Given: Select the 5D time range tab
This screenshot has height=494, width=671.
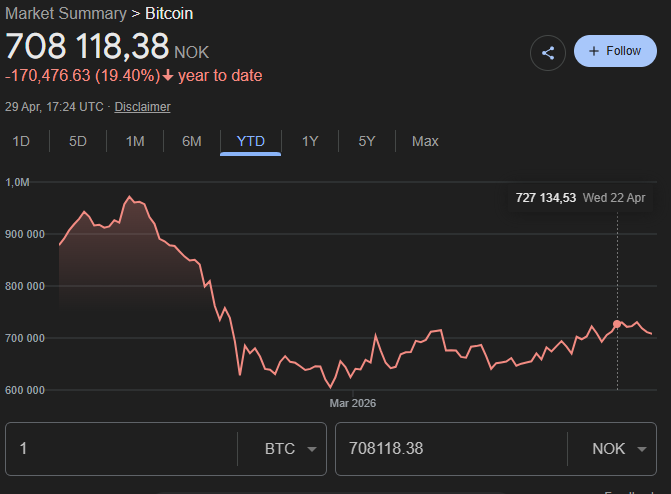Looking at the screenshot, I should [78, 141].
